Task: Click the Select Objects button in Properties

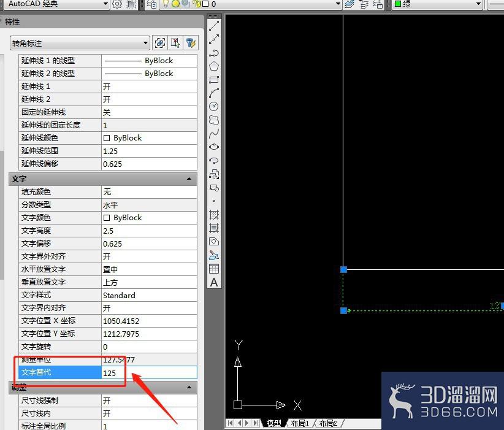Action: pos(175,43)
